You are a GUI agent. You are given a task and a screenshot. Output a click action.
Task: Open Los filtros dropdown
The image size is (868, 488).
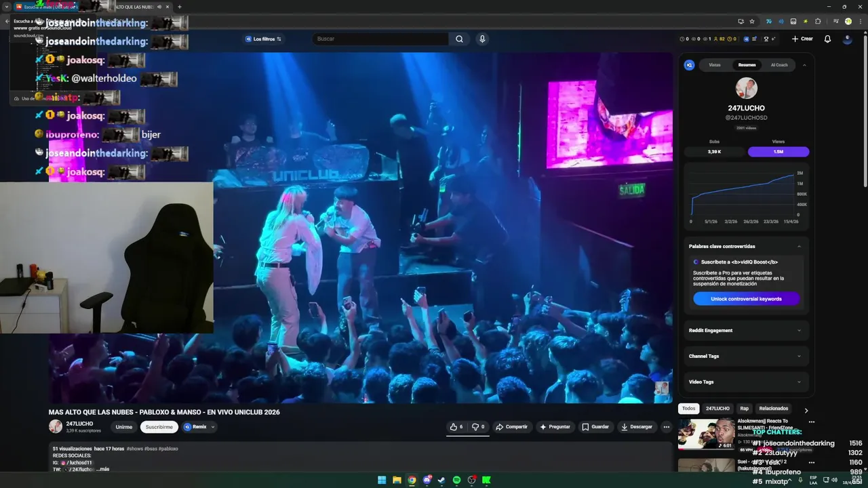[263, 39]
